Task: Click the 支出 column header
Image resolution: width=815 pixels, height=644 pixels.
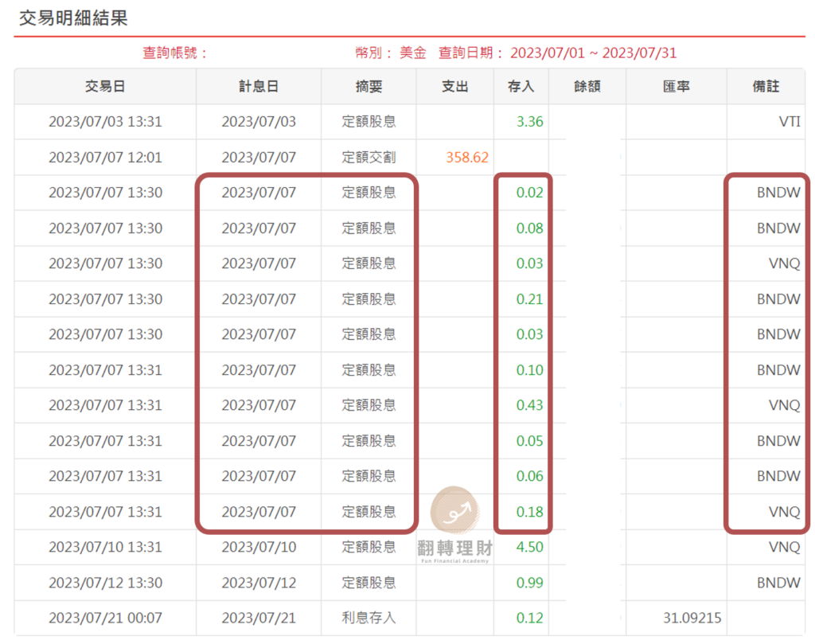Action: 454,86
